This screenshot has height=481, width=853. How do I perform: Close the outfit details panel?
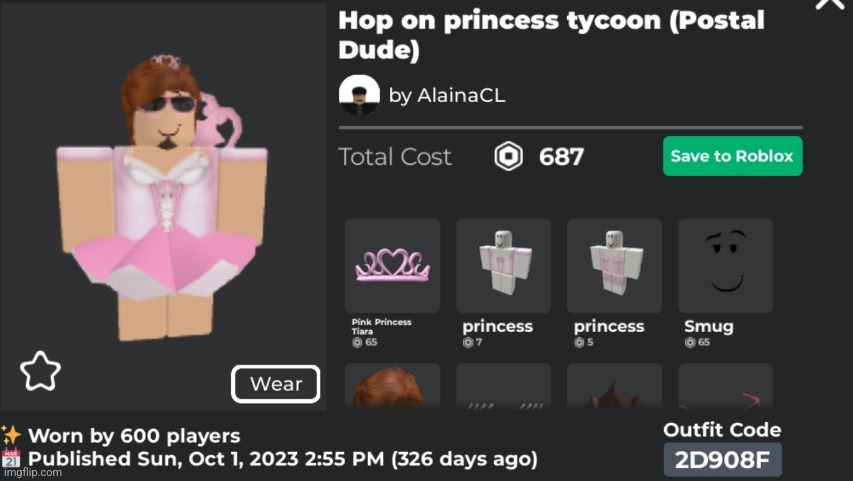click(830, 4)
